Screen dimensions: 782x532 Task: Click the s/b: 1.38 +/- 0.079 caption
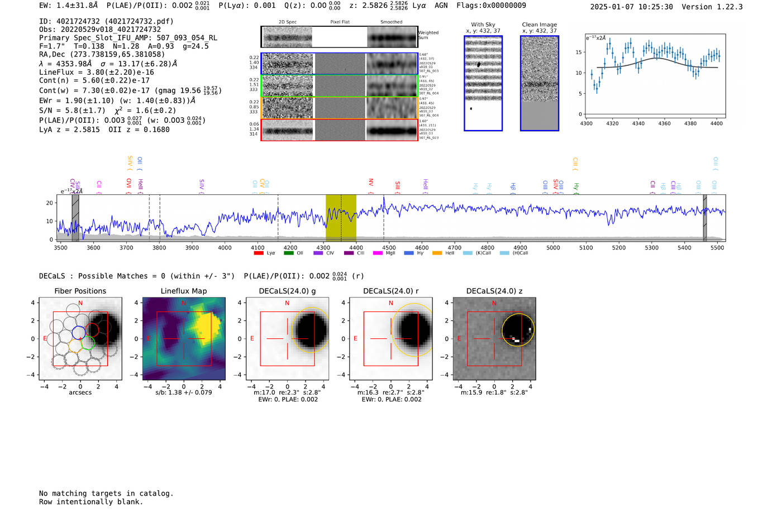click(x=184, y=392)
